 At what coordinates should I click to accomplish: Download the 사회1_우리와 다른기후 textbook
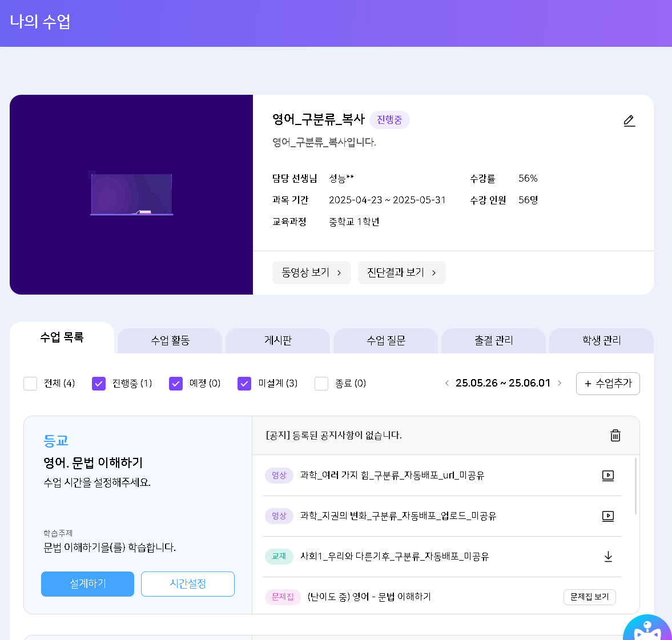coord(608,557)
